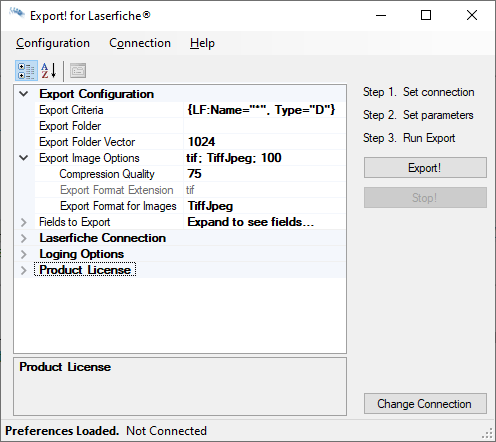496x442 pixels.
Task: Edit the Compression Quality value 75
Action: [x=264, y=174]
